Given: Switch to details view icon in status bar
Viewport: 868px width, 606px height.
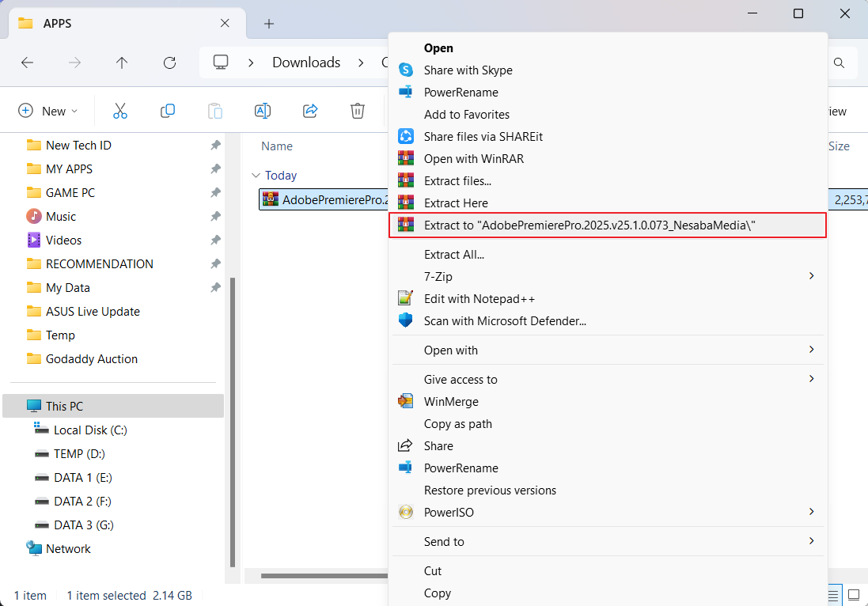Looking at the screenshot, I should pos(833,596).
